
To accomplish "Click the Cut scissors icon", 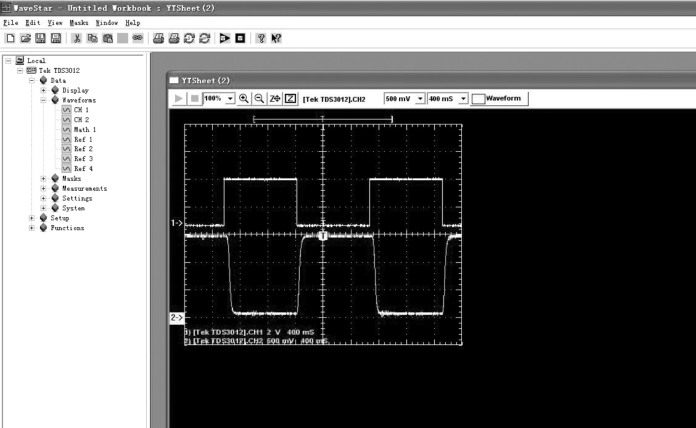I will (77, 38).
